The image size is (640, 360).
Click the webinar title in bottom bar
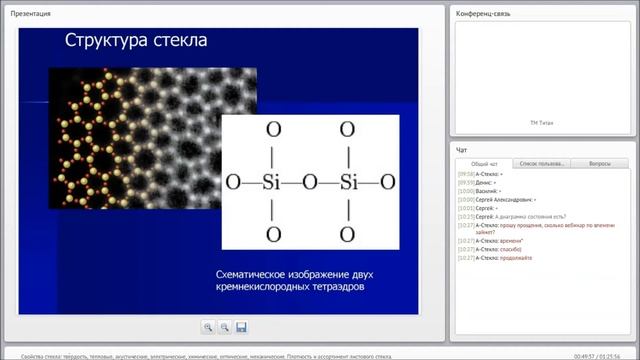(x=206, y=357)
